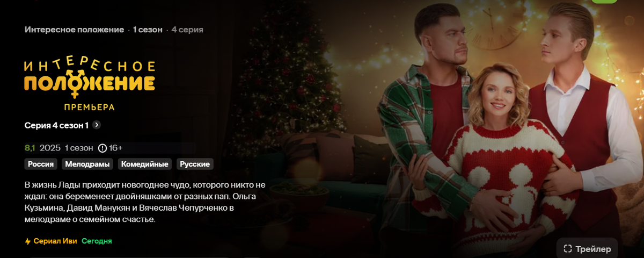This screenshot has height=258, width=644.
Task: Click the lightning bolt icon near Сериал Иви
Action: pyautogui.click(x=28, y=241)
